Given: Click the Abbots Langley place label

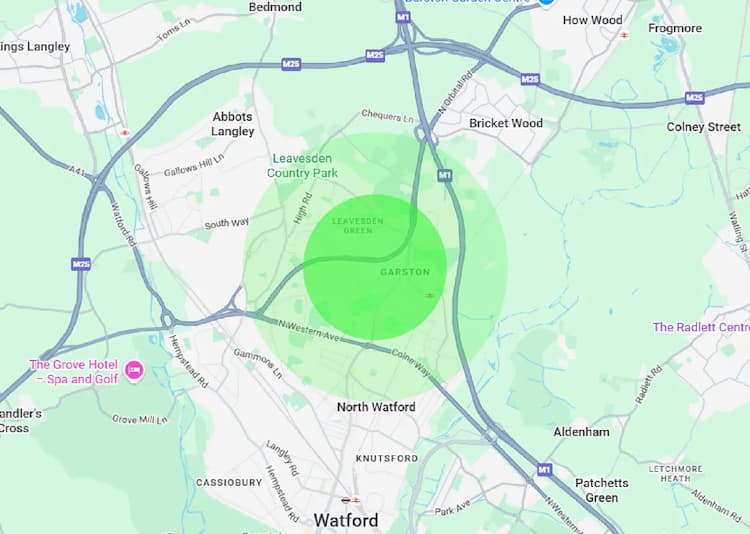Looking at the screenshot, I should 233,124.
